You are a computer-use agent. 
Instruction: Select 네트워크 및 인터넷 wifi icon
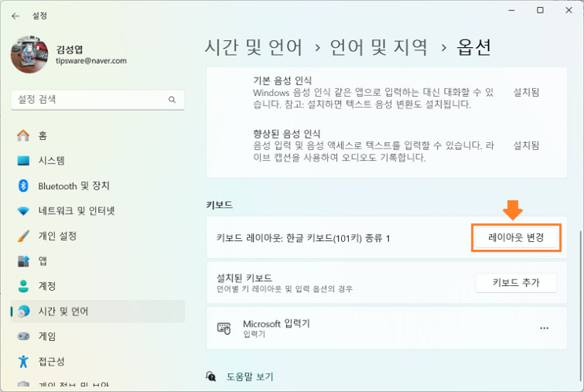click(23, 211)
